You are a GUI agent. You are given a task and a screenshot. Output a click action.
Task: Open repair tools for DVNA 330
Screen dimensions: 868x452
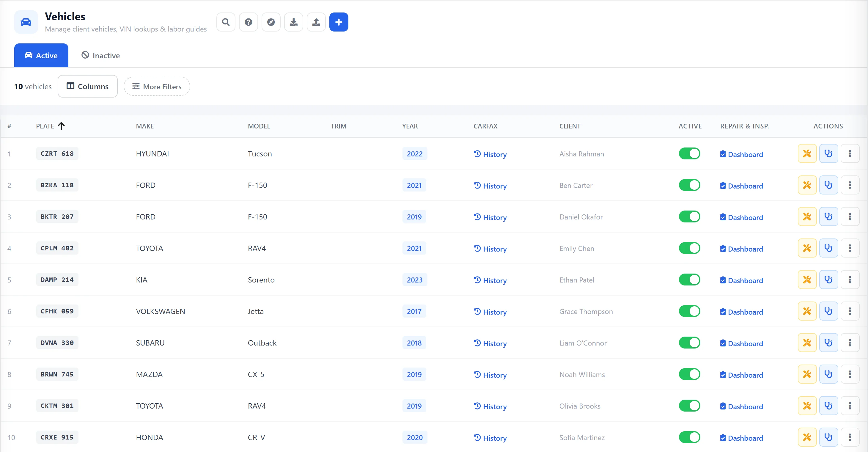[x=807, y=343]
